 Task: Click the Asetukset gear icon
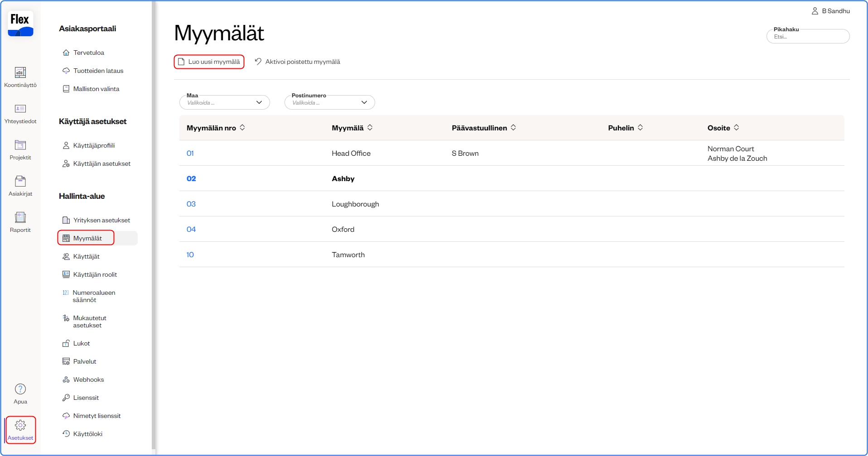point(20,426)
